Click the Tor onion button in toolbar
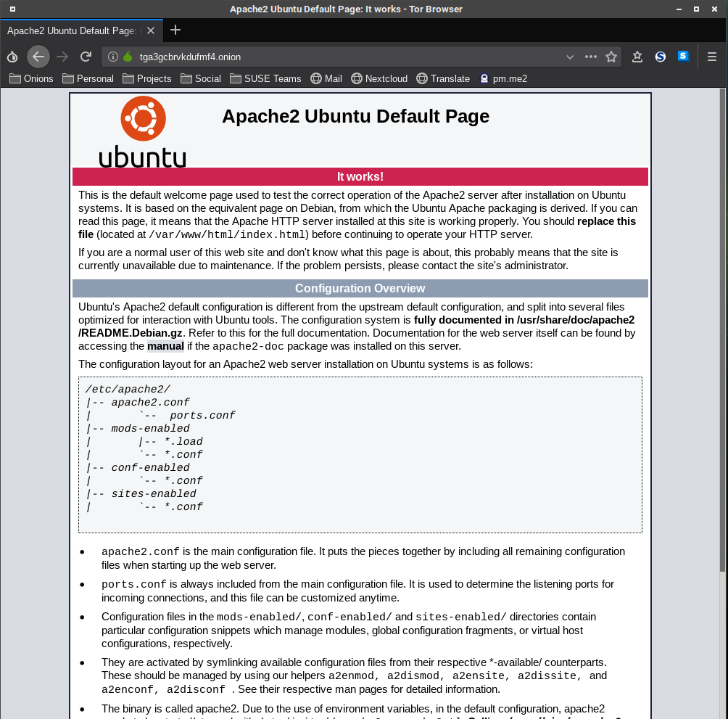728x719 pixels. click(x=12, y=57)
